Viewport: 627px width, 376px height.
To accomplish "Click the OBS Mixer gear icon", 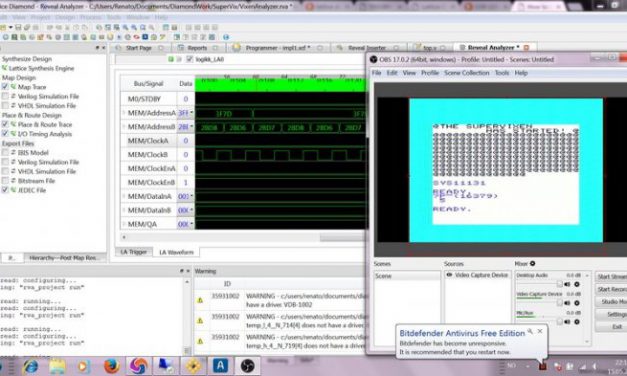I will click(533, 264).
